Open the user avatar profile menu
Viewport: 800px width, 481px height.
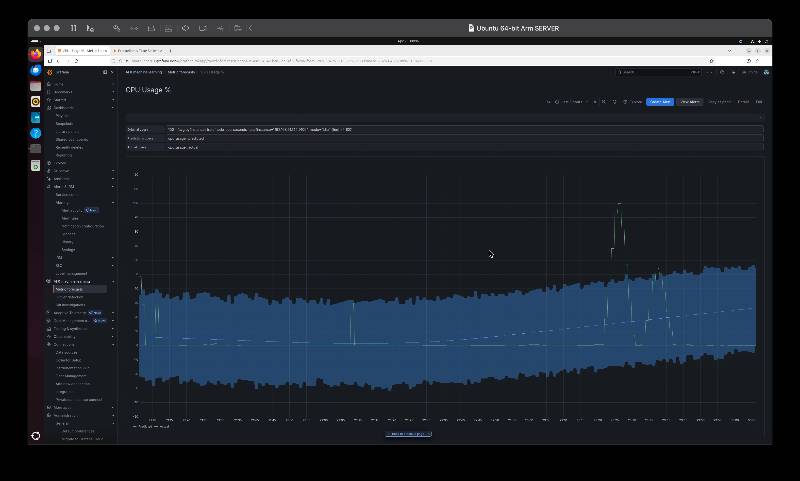coord(766,72)
